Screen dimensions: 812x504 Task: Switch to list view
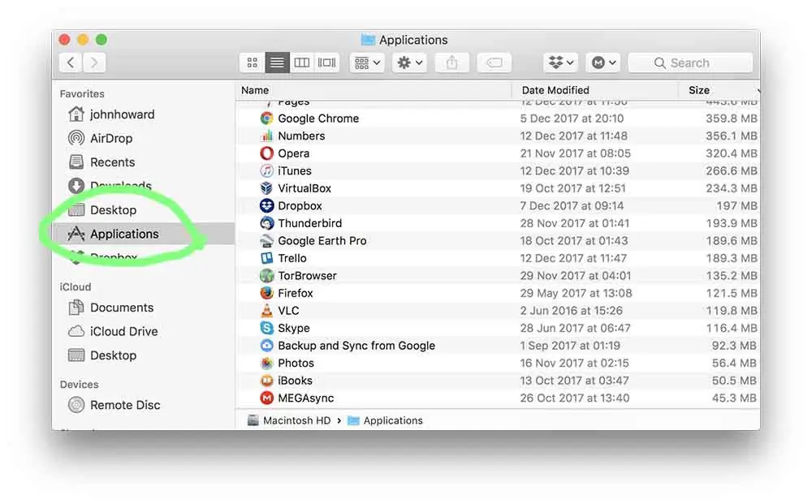tap(277, 62)
